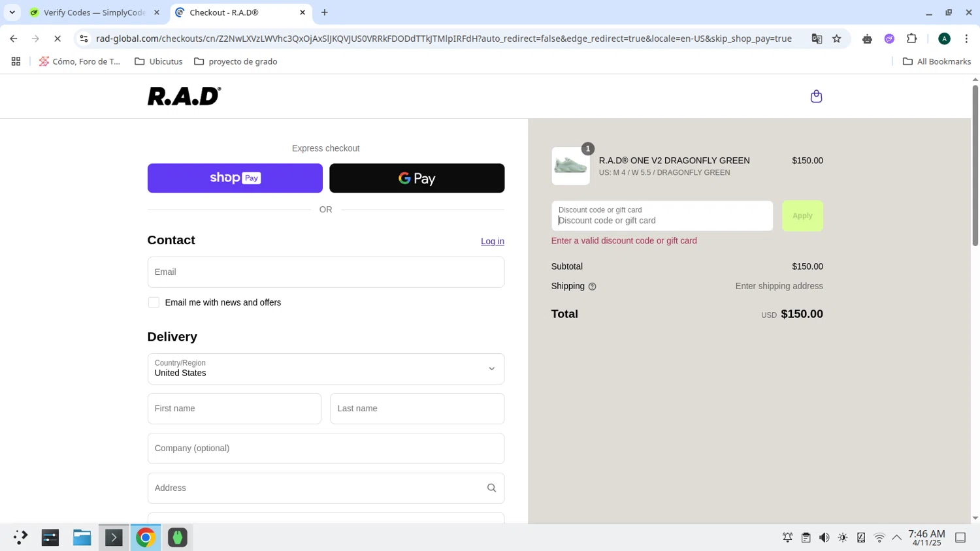Open new tab with plus button
Screen dimensions: 980x551
tap(325, 12)
